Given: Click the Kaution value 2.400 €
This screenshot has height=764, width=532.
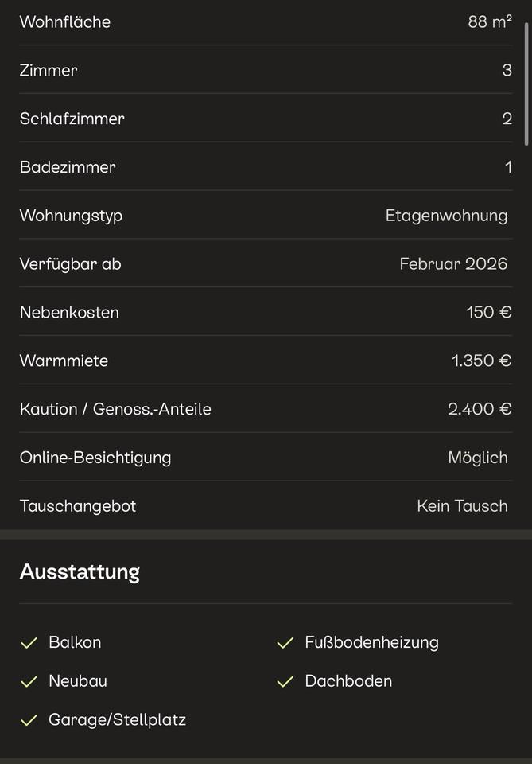Looking at the screenshot, I should point(480,409).
